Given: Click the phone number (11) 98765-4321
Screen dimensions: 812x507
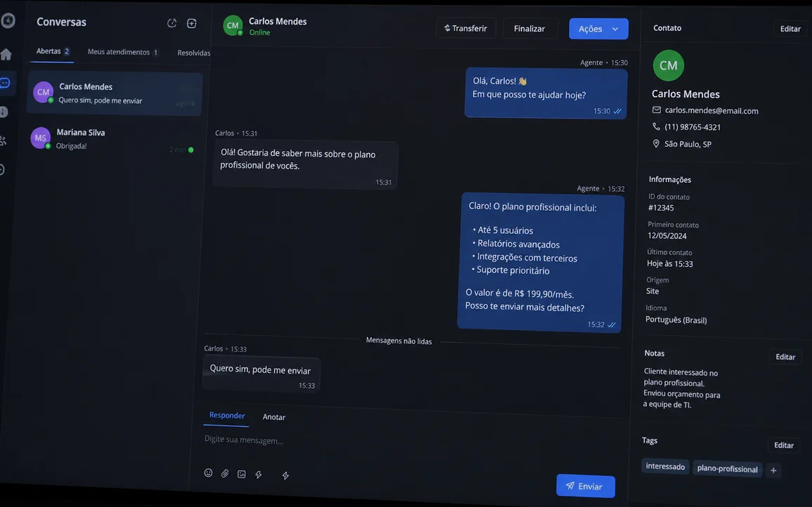Looking at the screenshot, I should click(x=693, y=127).
